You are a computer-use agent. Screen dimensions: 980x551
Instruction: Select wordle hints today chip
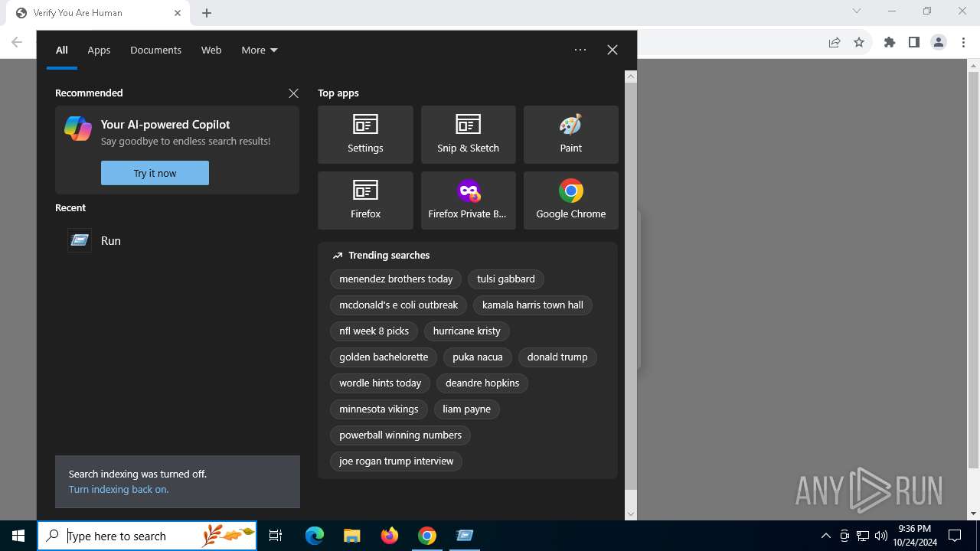pos(381,383)
